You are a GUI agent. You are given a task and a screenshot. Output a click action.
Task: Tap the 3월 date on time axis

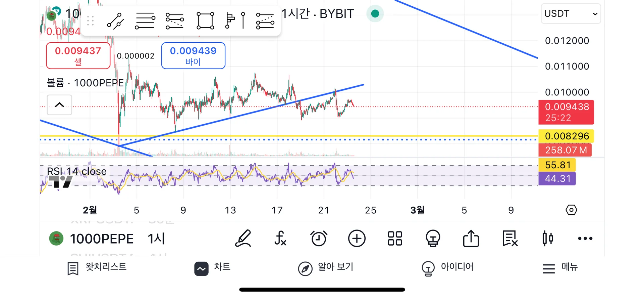(x=417, y=210)
